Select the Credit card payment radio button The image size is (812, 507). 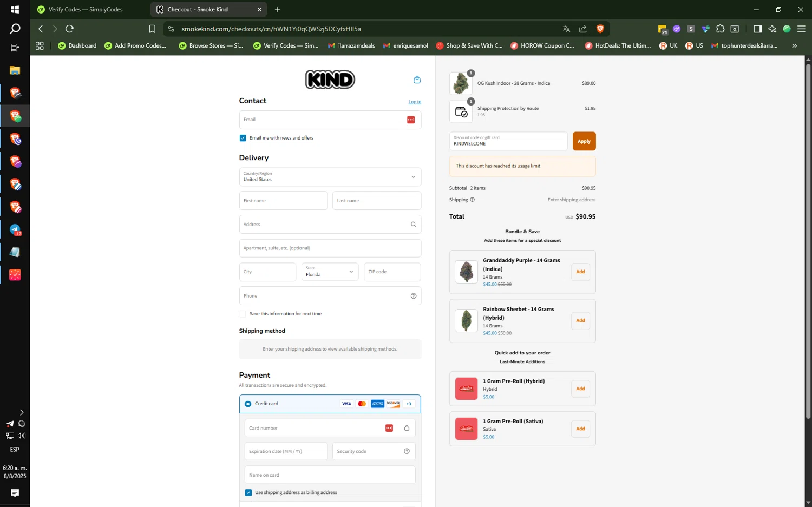pos(248,404)
